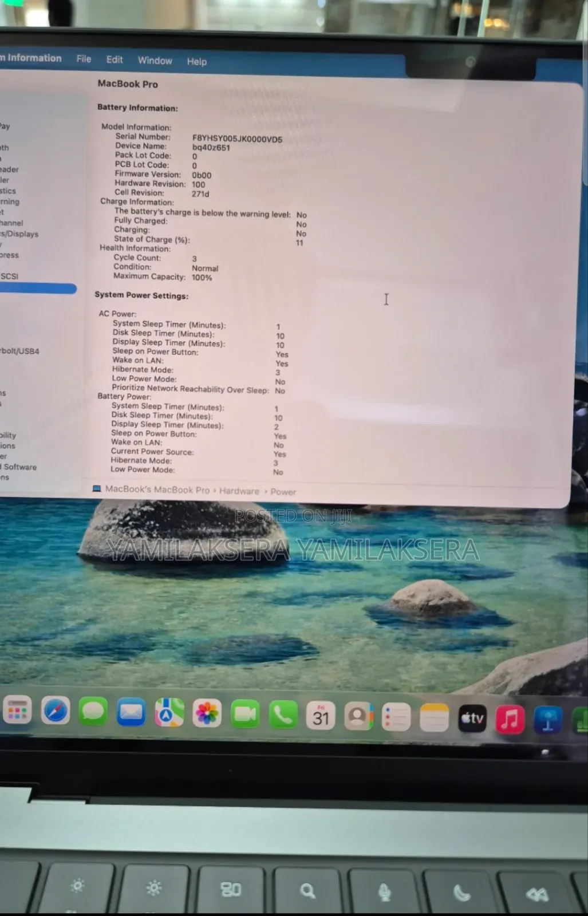Click Cell Revision value 271d
Viewport: 588px width, 916px height.
200,194
